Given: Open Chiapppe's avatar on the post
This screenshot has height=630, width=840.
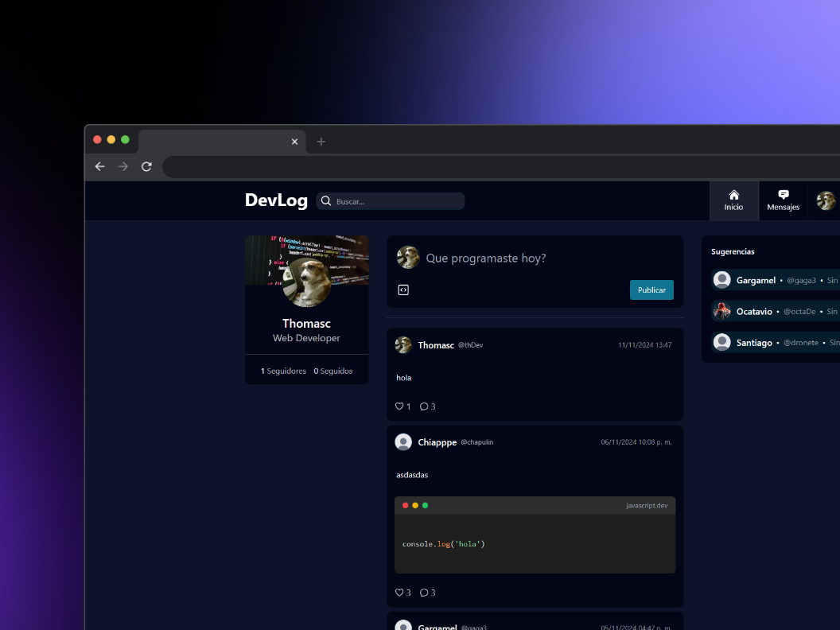Looking at the screenshot, I should click(403, 442).
